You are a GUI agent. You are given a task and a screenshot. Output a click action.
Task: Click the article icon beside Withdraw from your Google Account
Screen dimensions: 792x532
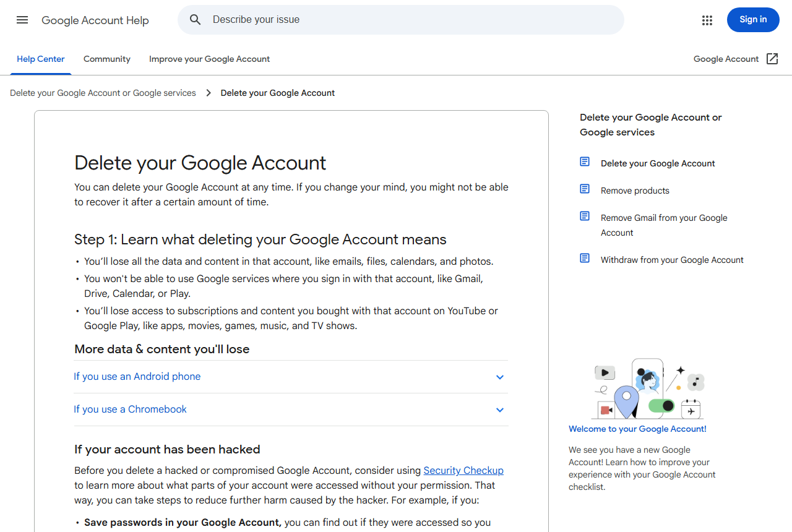point(585,258)
